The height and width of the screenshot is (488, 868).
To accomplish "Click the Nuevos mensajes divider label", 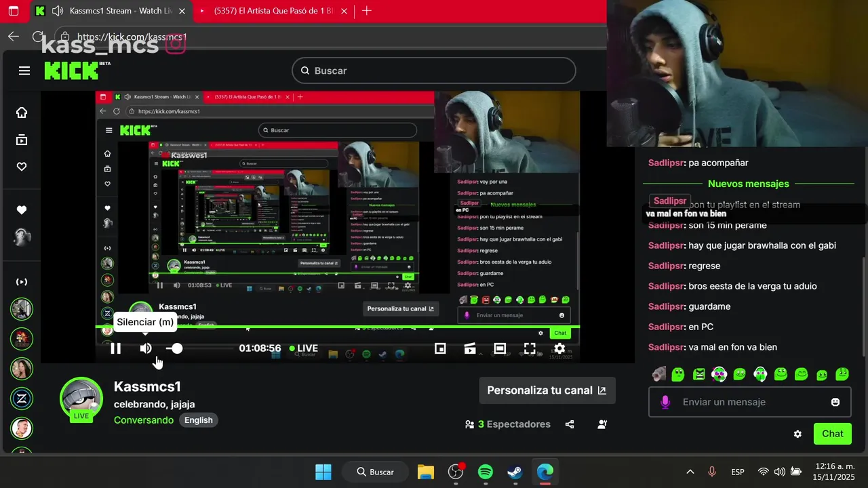I will point(749,184).
